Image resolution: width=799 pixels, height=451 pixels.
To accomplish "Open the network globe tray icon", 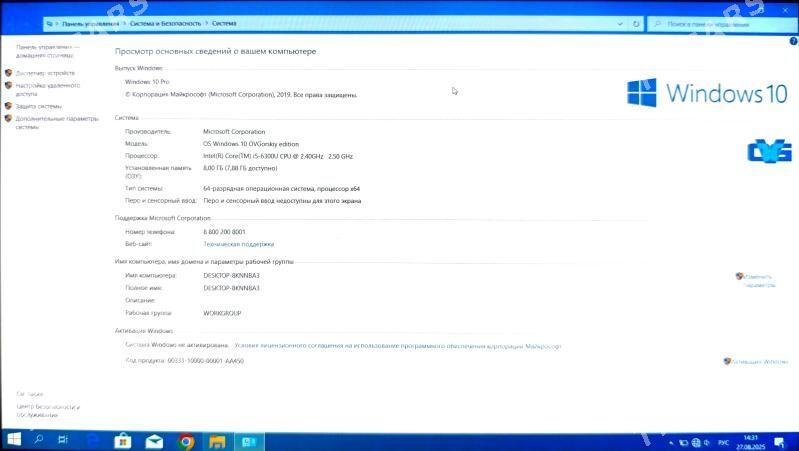I will tap(696, 443).
